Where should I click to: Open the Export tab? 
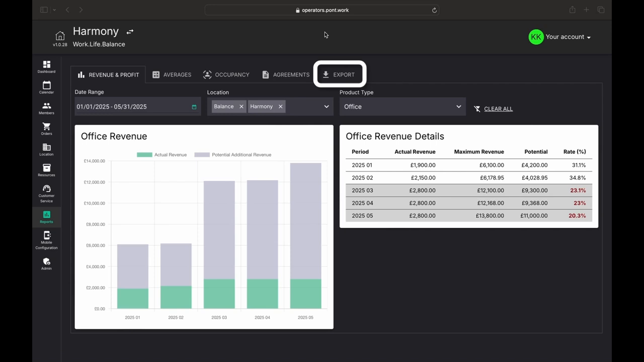339,74
